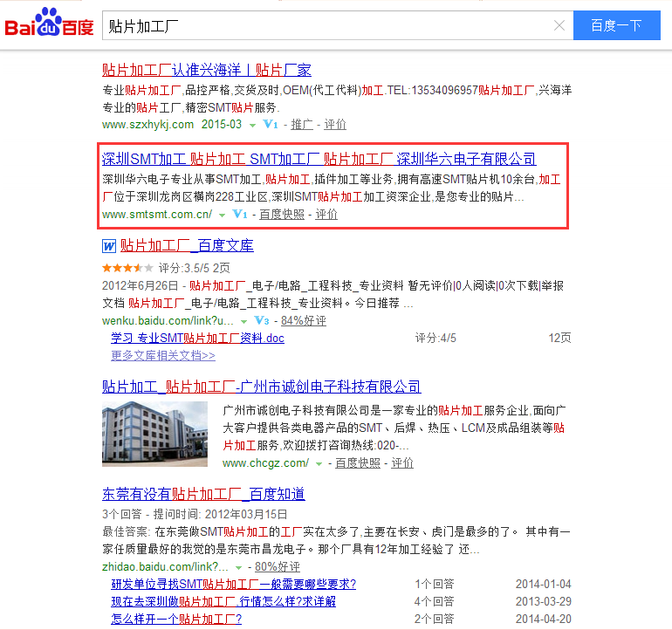Image resolution: width=672 pixels, height=630 pixels.
Task: Click the Baidu logo
Action: coord(49,23)
